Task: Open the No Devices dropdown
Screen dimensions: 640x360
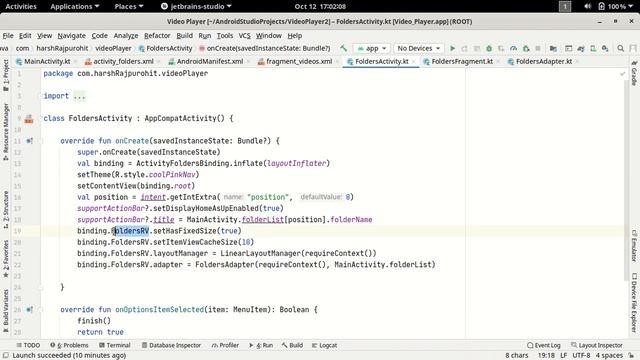Action: point(418,48)
